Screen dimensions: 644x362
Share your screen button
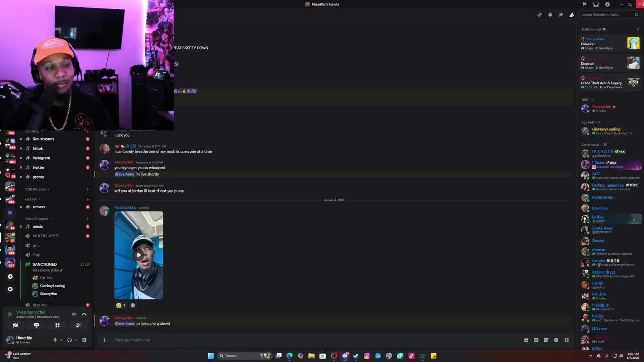coord(36,325)
